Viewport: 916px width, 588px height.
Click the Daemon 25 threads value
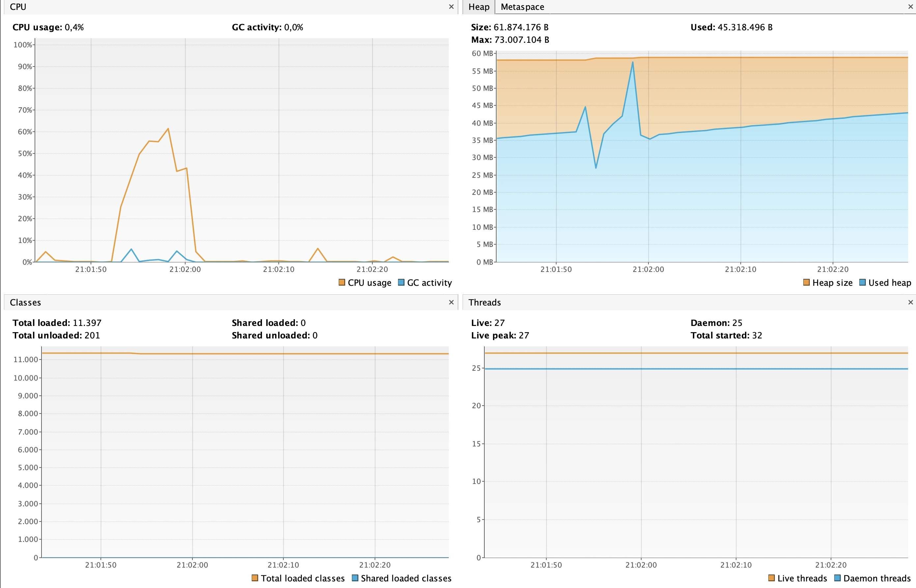point(737,323)
